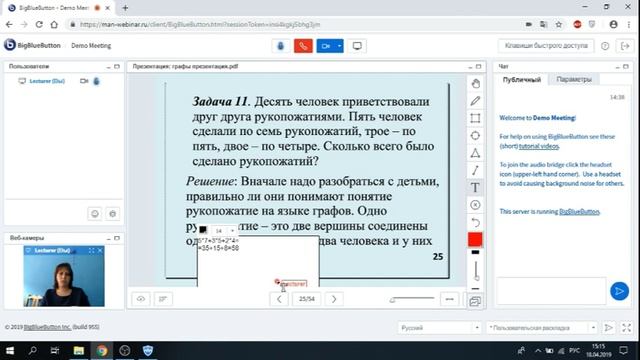Image resolution: width=640 pixels, height=360 pixels.
Task: Open poll button below presentation
Action: pyautogui.click(x=163, y=299)
